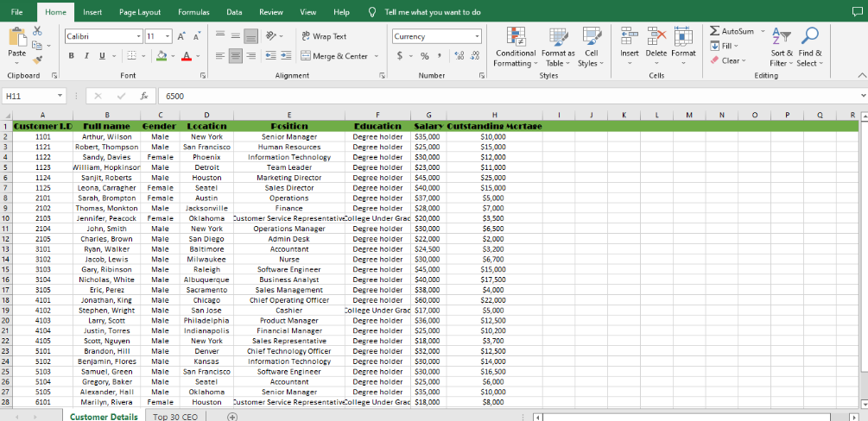Viewport: 868px width, 421px height.
Task: Click the Format cells icon
Action: click(684, 36)
